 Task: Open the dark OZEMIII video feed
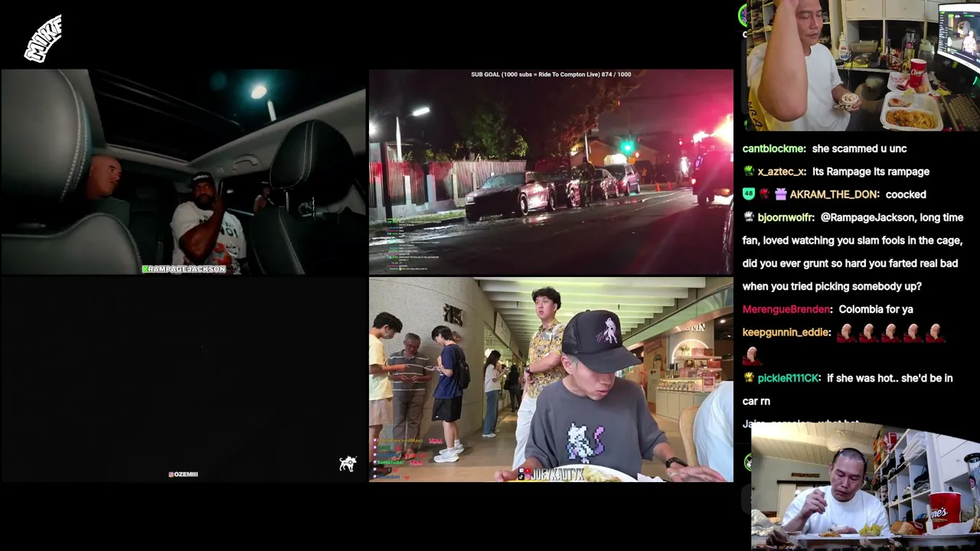pos(183,380)
